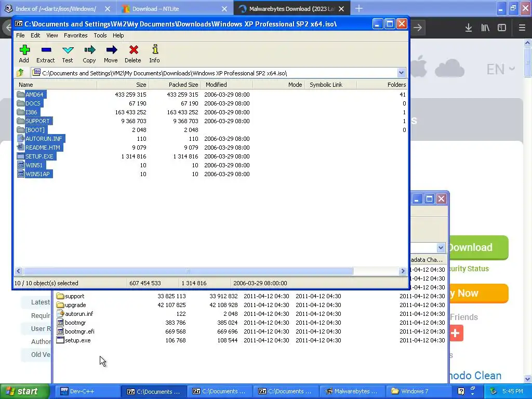Select the WIN51AP file icon
This screenshot has width=532, height=399.
tap(21, 174)
